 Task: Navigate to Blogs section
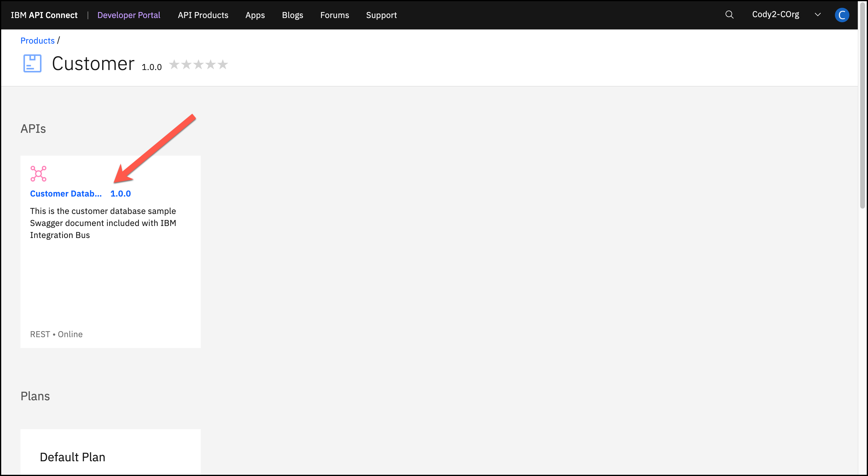pyautogui.click(x=292, y=15)
